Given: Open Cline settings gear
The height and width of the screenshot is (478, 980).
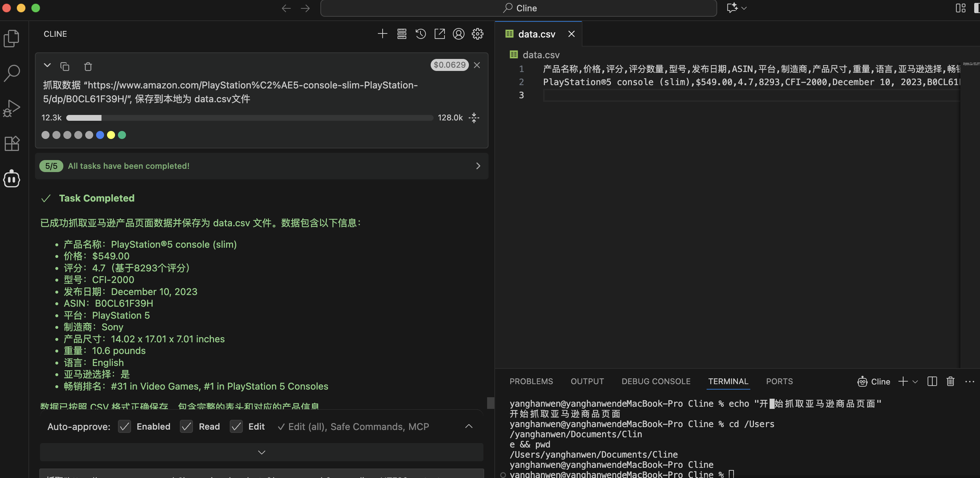Looking at the screenshot, I should 478,34.
